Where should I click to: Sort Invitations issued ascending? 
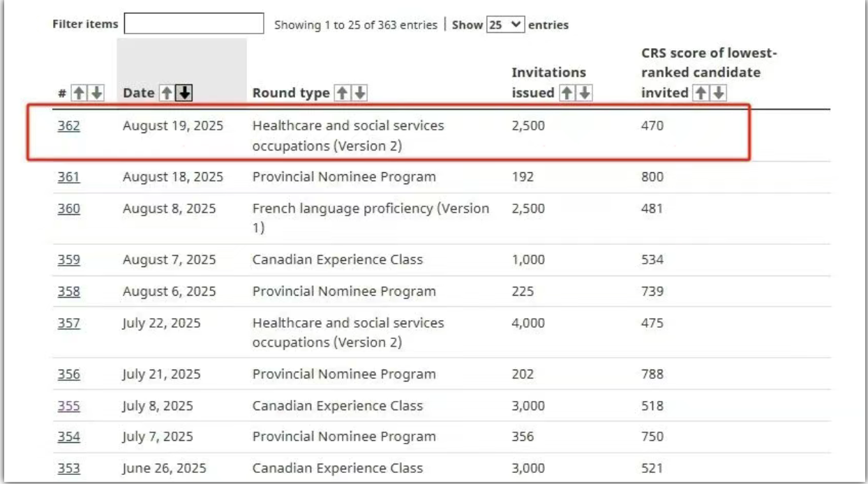pos(567,93)
